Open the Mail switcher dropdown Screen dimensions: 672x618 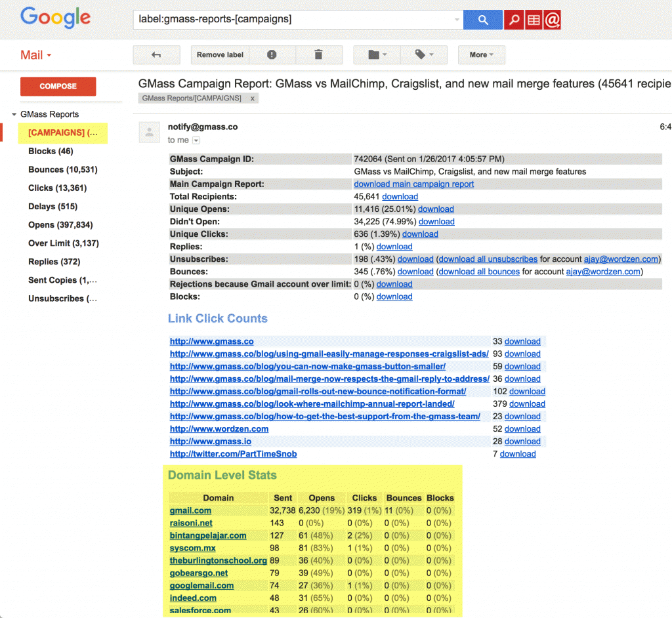tap(35, 55)
